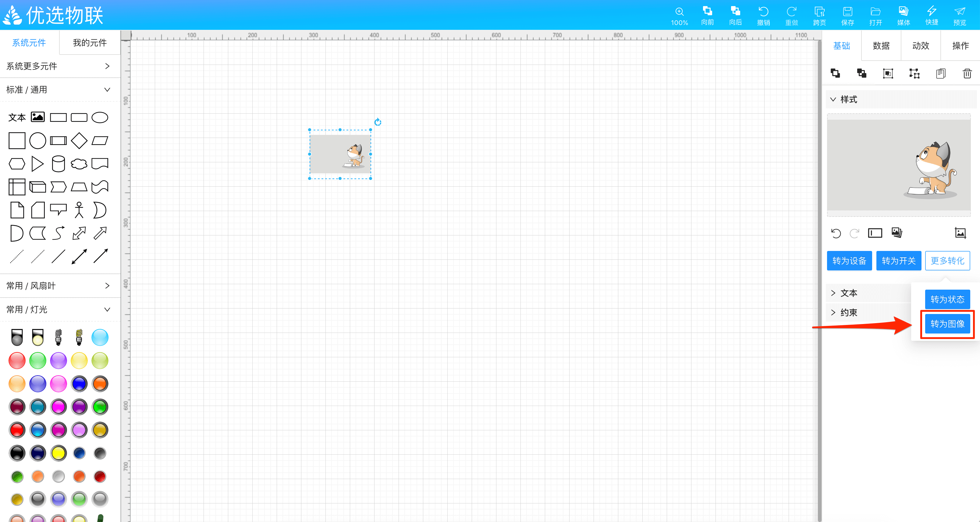Collapse the 样式 section

click(x=901, y=100)
